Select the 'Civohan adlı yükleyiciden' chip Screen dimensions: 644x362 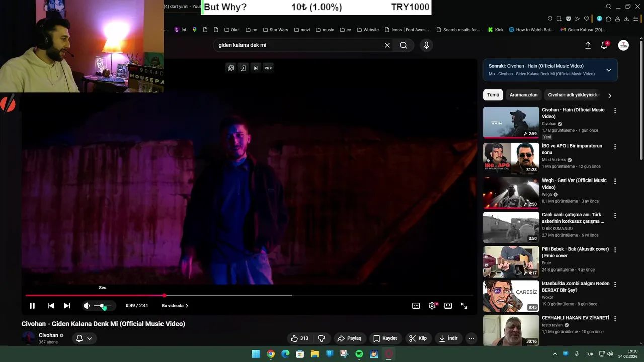click(x=574, y=95)
